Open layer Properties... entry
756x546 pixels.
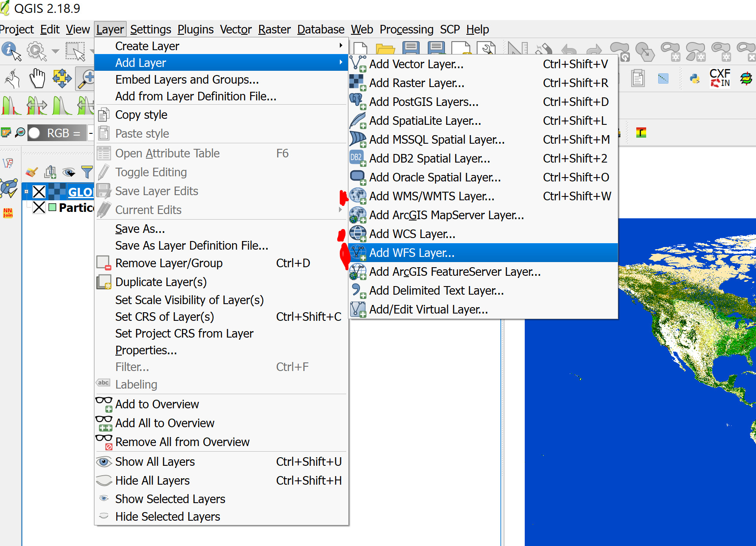[221, 350]
